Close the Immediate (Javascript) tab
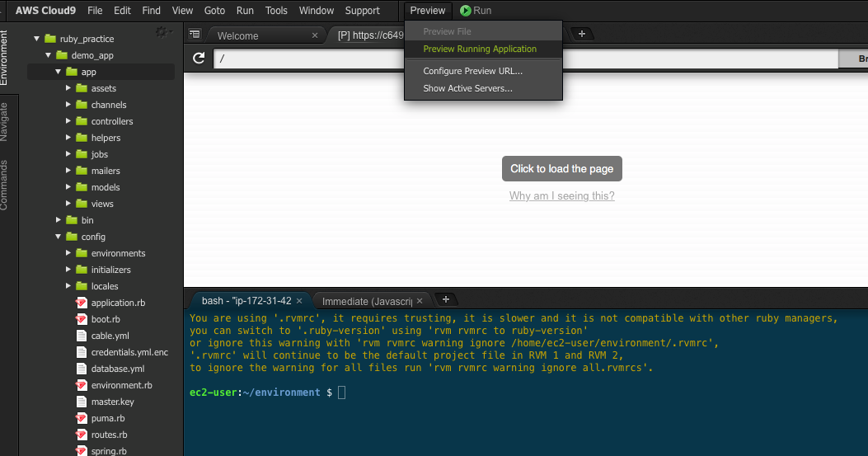This screenshot has height=456, width=868. coord(420,301)
